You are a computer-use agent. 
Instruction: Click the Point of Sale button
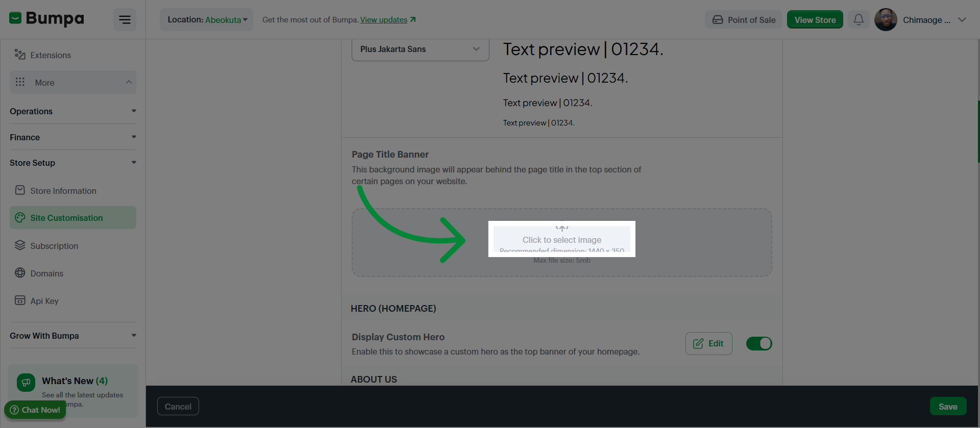(x=744, y=19)
